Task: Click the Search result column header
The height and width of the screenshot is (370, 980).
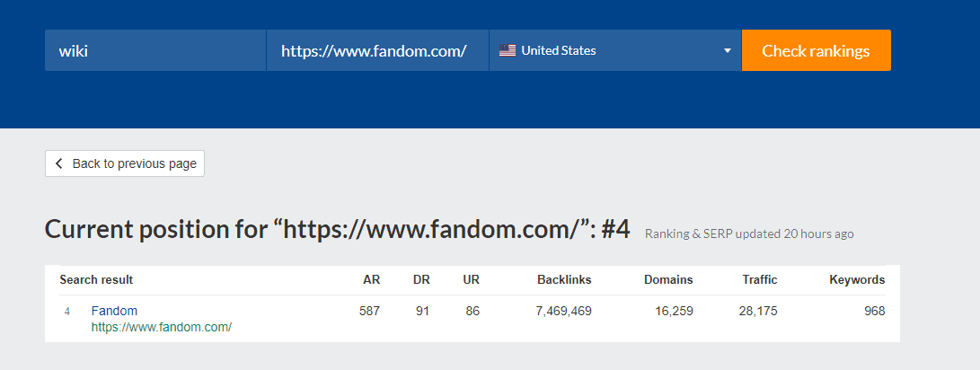Action: [x=96, y=280]
